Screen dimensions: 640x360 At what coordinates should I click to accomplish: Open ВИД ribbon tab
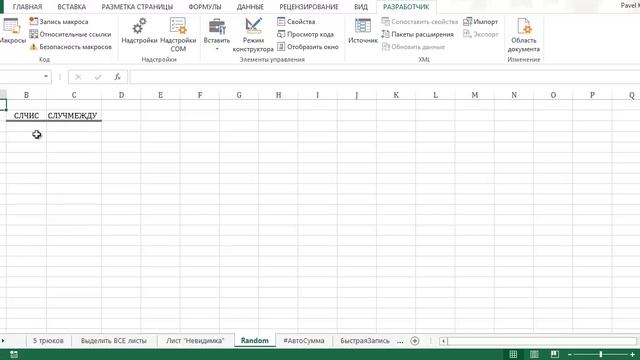point(361,7)
